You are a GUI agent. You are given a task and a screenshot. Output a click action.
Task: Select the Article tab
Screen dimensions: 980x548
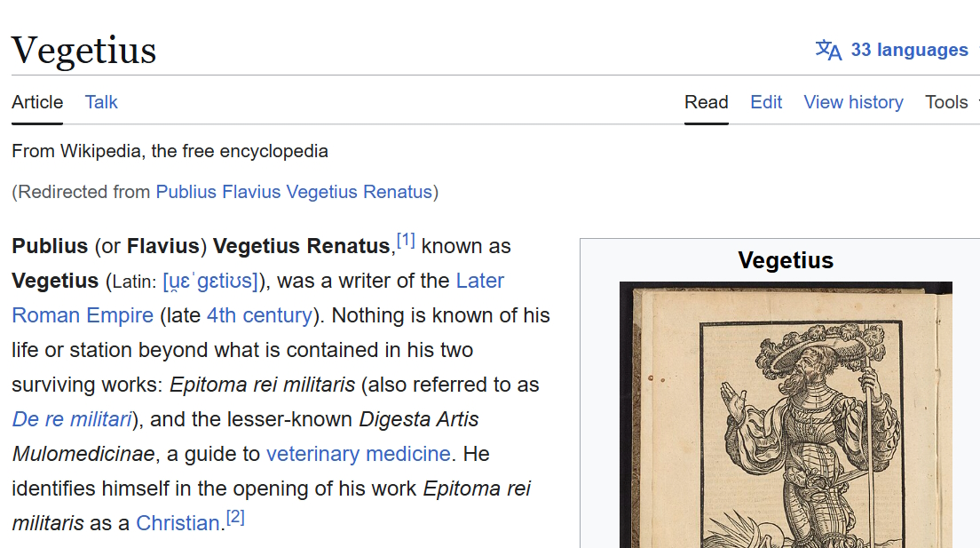(x=37, y=102)
